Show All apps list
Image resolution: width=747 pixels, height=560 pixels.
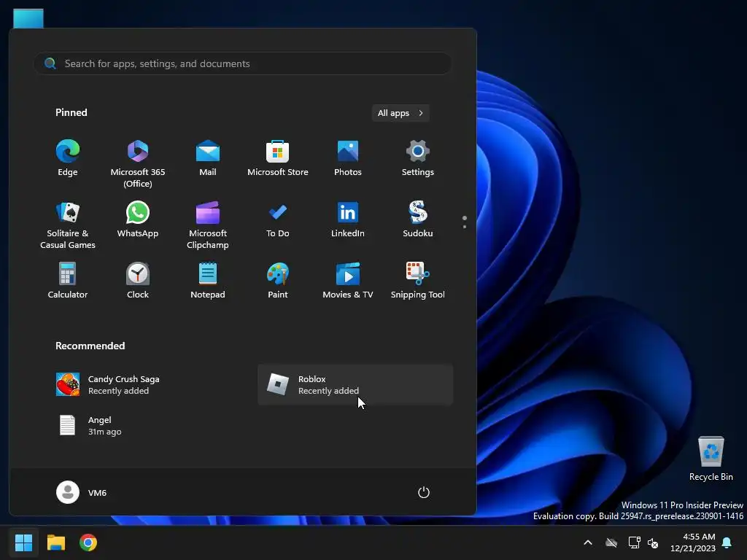(400, 113)
